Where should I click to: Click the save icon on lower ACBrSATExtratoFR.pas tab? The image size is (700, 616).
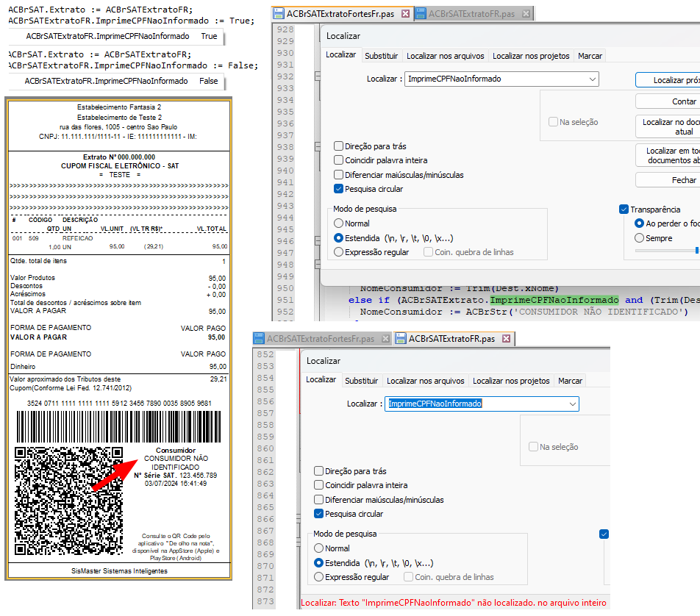coord(401,339)
